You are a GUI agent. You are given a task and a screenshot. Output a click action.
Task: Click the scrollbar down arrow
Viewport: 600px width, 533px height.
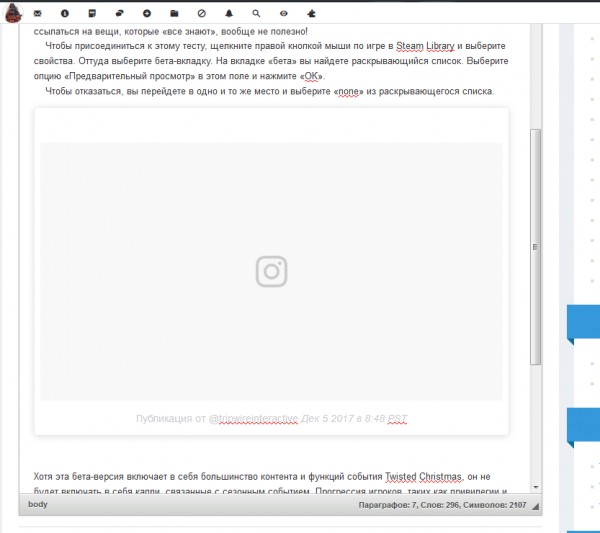pos(536,487)
